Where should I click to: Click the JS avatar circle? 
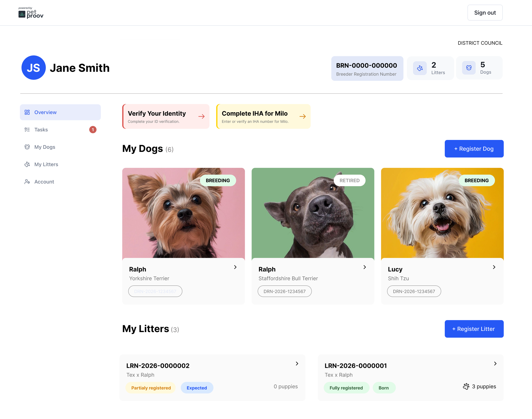(x=34, y=68)
